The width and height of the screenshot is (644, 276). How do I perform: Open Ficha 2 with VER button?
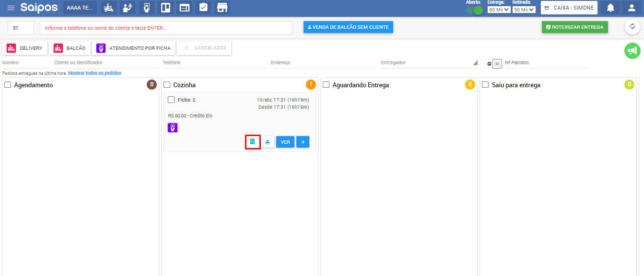pyautogui.click(x=285, y=142)
